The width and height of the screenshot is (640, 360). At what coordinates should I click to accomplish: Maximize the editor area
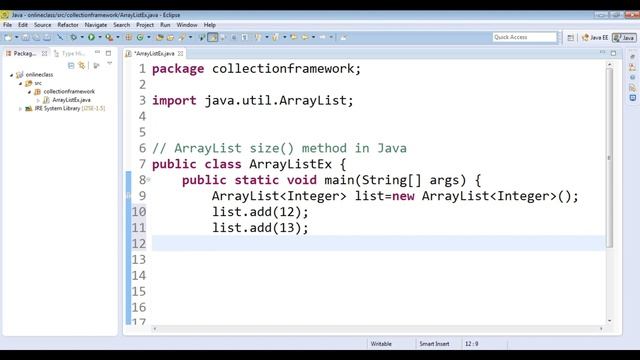(613, 53)
